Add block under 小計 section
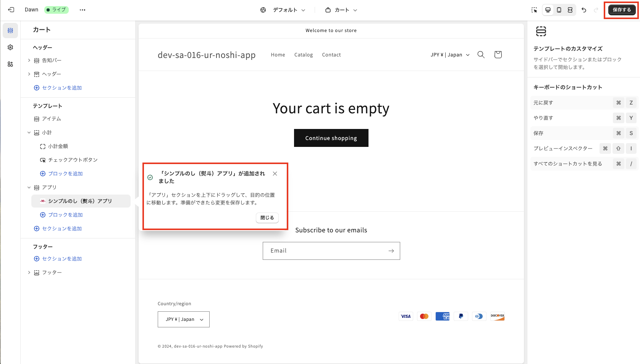This screenshot has height=364, width=640. pos(61,174)
